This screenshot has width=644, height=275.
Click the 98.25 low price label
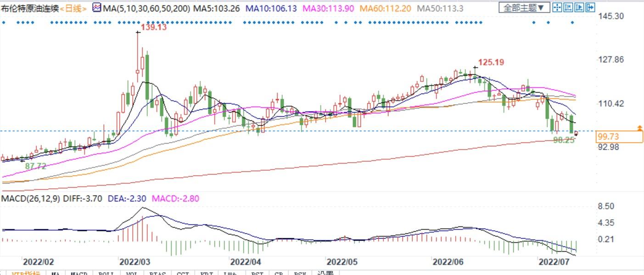click(564, 140)
